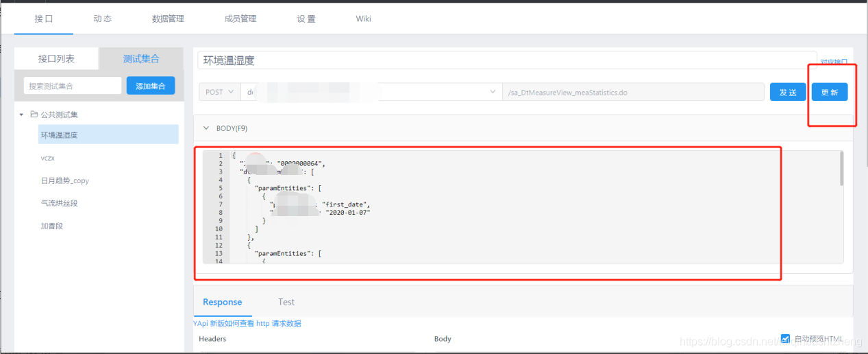Toggle the 自动预览HTML checkbox
The height and width of the screenshot is (354, 868).
pos(785,338)
